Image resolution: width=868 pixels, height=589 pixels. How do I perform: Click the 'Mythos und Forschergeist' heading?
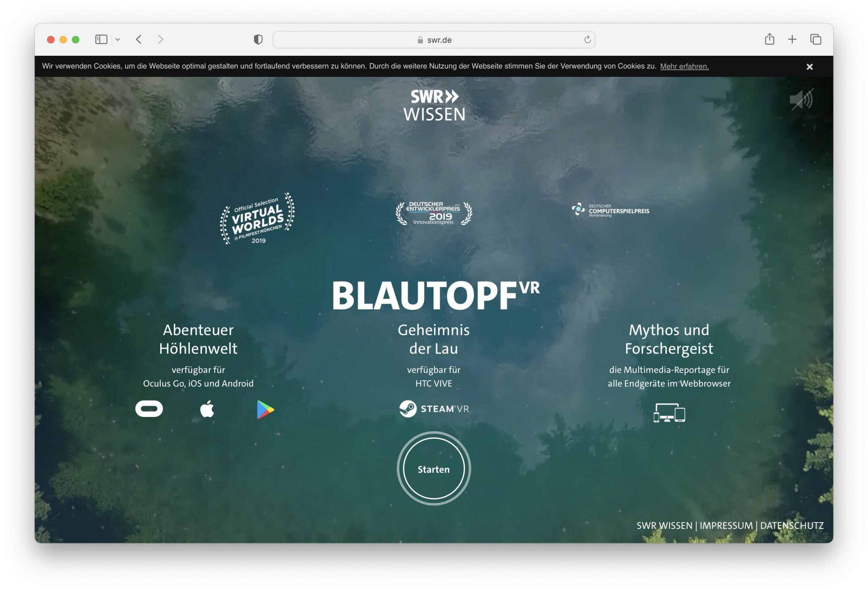pos(669,339)
